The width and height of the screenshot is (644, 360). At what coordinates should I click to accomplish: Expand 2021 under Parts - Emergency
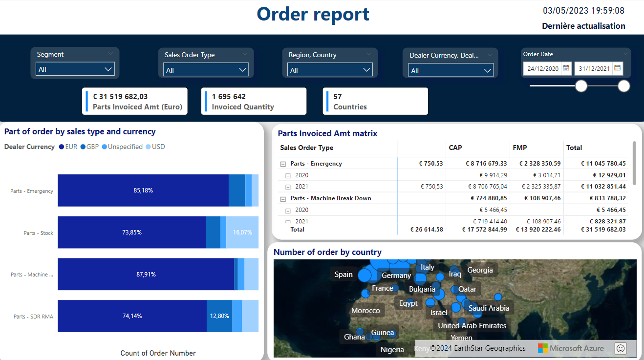[288, 187]
